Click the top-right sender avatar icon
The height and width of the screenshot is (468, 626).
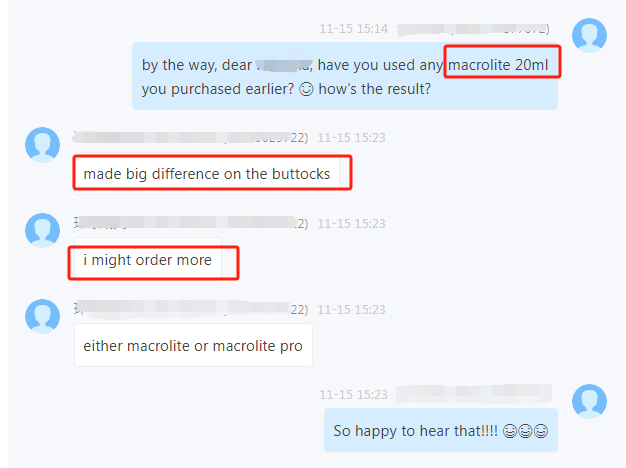coord(589,35)
